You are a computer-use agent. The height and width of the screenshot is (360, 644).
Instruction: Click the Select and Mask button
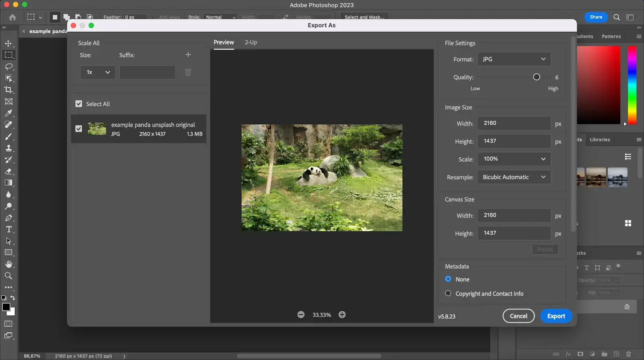(x=364, y=17)
